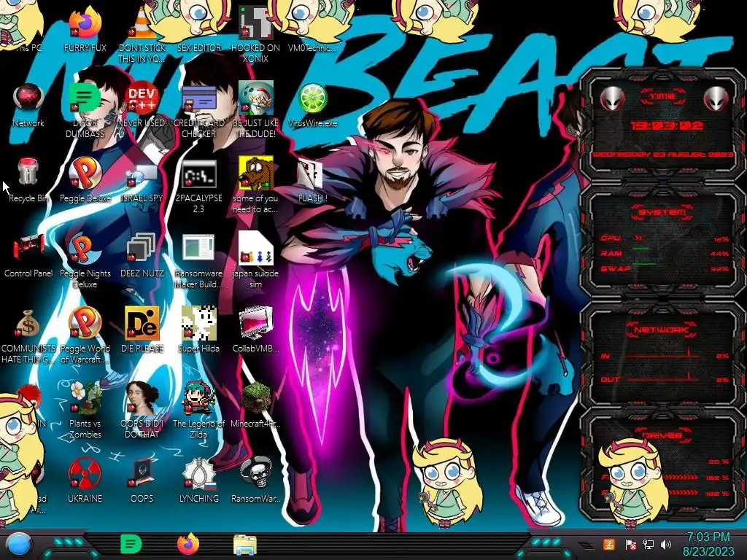Click the SYSTEM widget header
747x560 pixels.
click(x=662, y=212)
